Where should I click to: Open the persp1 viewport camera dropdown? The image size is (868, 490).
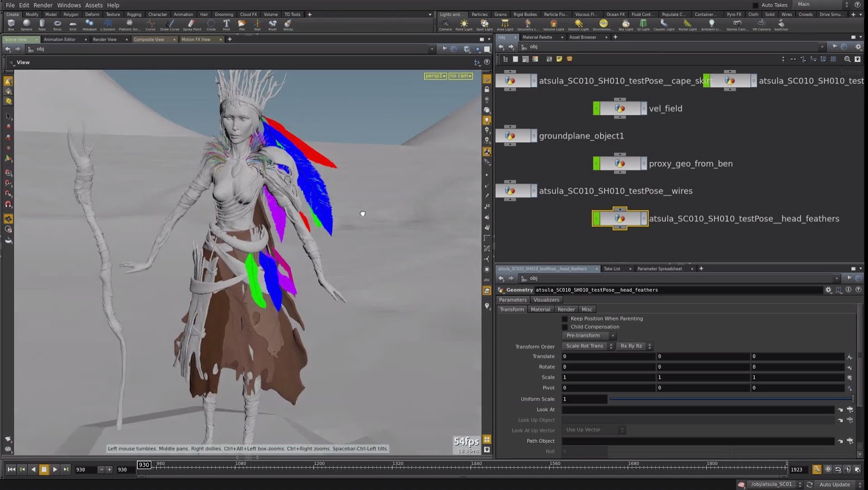[x=434, y=76]
